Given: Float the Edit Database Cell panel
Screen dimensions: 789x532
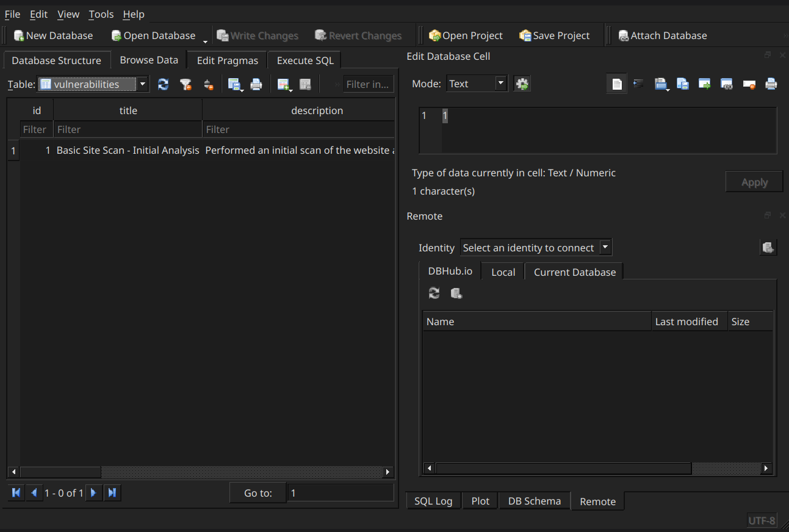Looking at the screenshot, I should 768,55.
